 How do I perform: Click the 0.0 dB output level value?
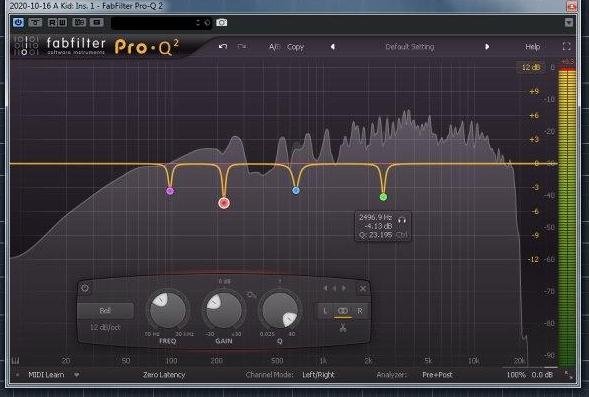[x=542, y=375]
